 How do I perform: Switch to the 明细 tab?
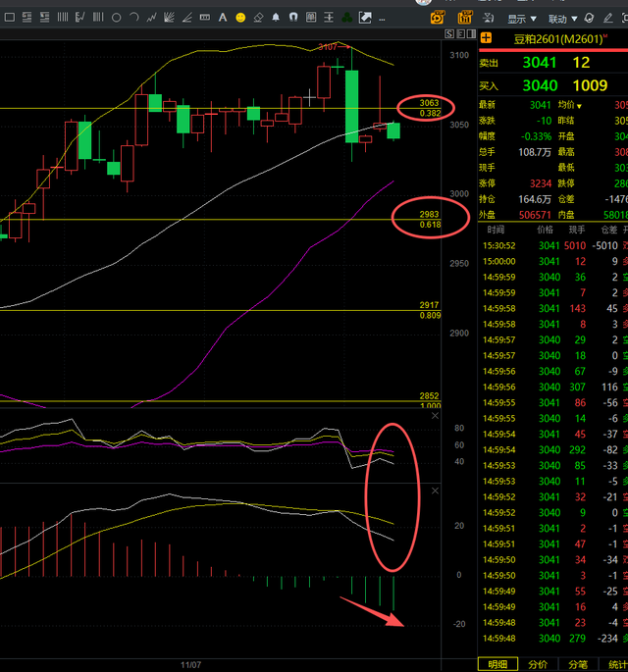tap(497, 664)
